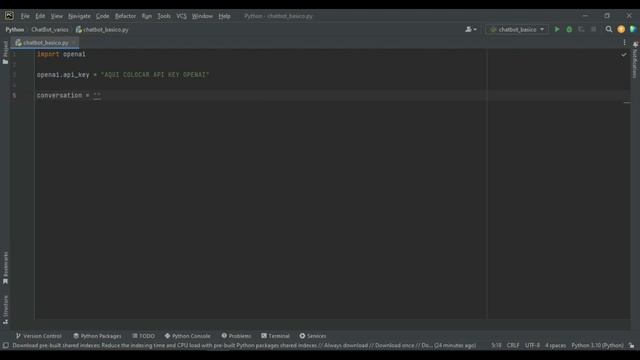Click the inspections checkmark widget in editor
The width and height of the screenshot is (640, 360).
624,54
